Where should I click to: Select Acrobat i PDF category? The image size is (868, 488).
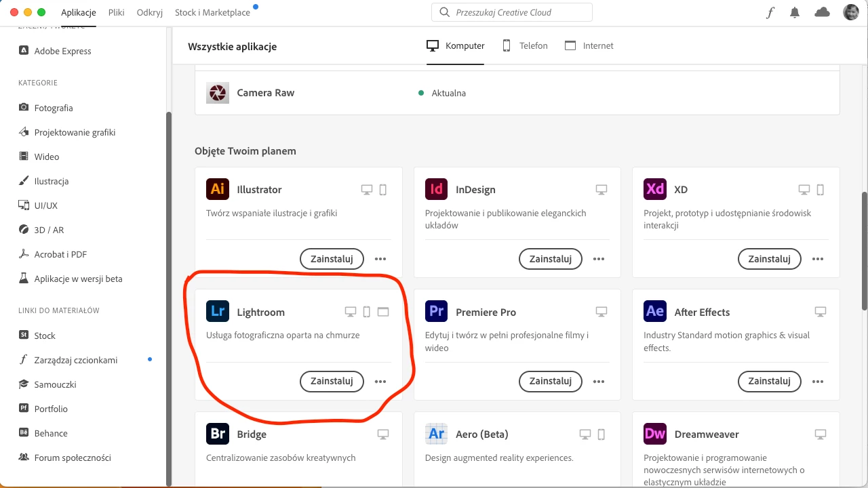[52, 254]
